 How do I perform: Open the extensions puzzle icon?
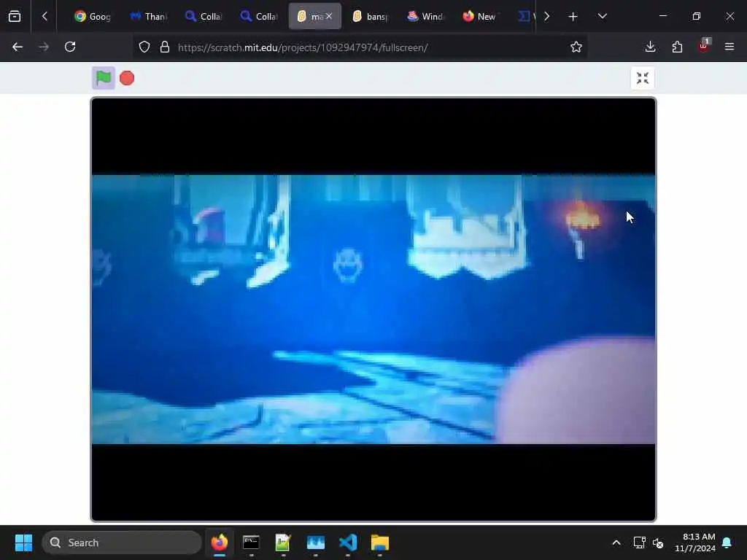pos(677,47)
